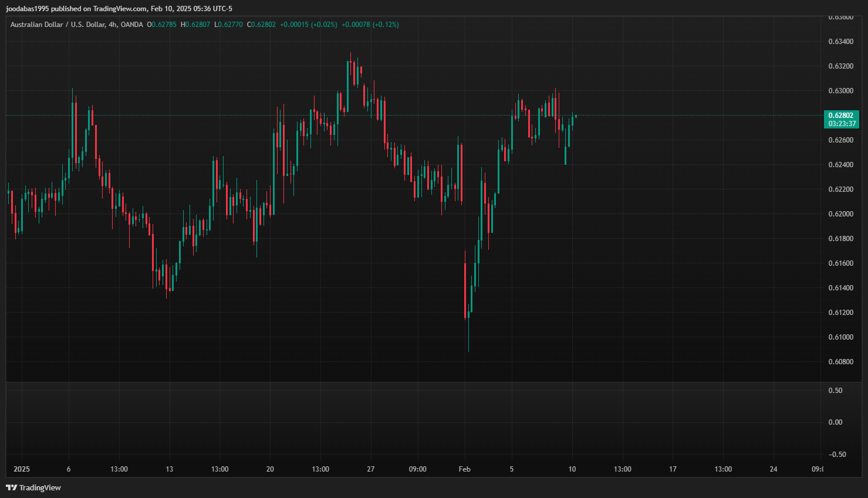Click the 0.00 indicator pane scale label

[x=835, y=422]
